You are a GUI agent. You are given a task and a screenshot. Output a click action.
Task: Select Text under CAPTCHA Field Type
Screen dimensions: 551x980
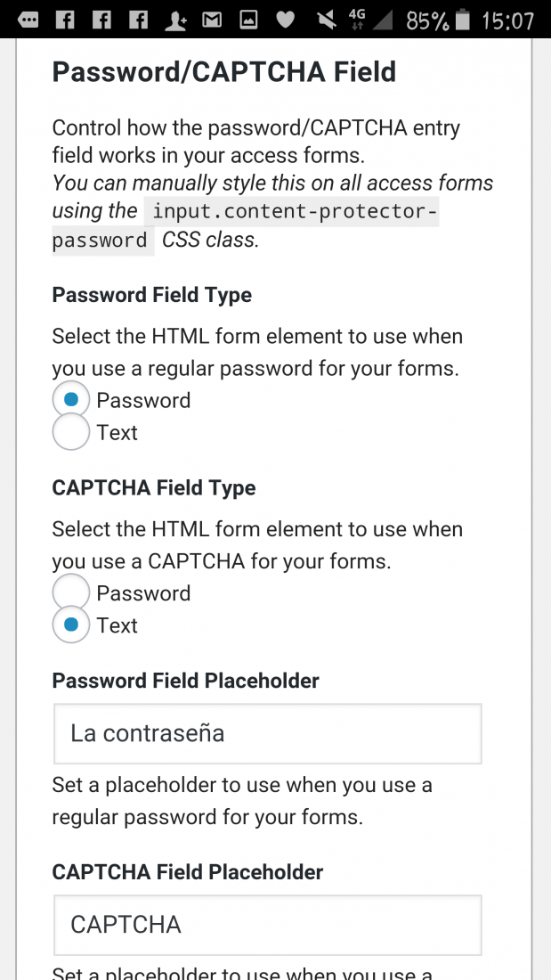[71, 625]
